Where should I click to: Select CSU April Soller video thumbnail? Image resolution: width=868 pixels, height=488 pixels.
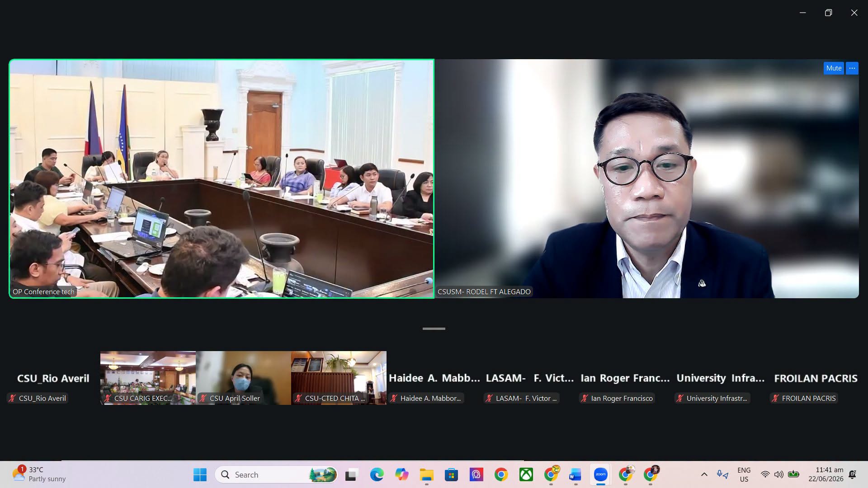click(243, 378)
